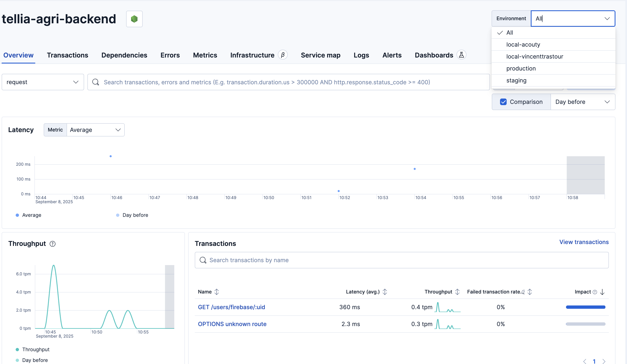This screenshot has height=364, width=627.
Task: Sort transactions by Name column arrows
Action: (x=216, y=292)
